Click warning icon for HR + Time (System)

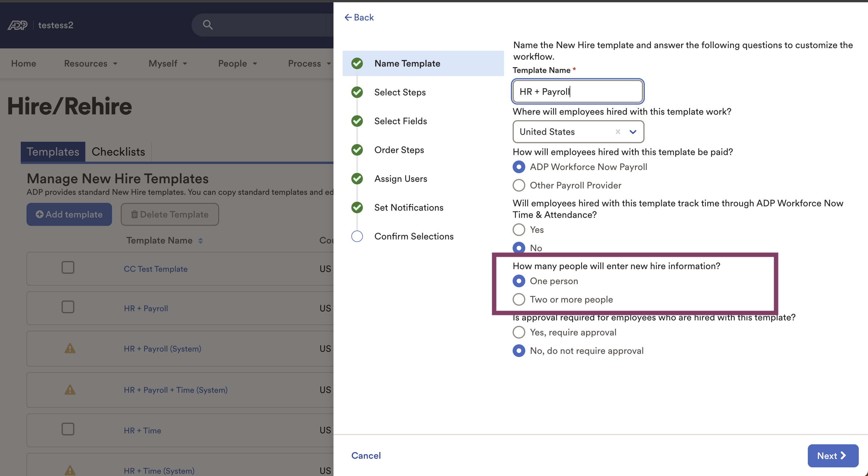pos(70,470)
